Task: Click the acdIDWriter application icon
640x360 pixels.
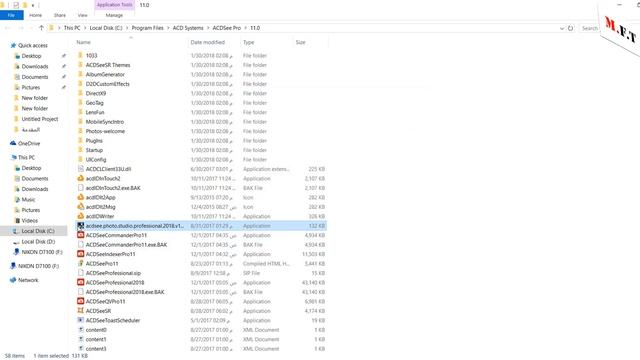Action: click(x=80, y=216)
